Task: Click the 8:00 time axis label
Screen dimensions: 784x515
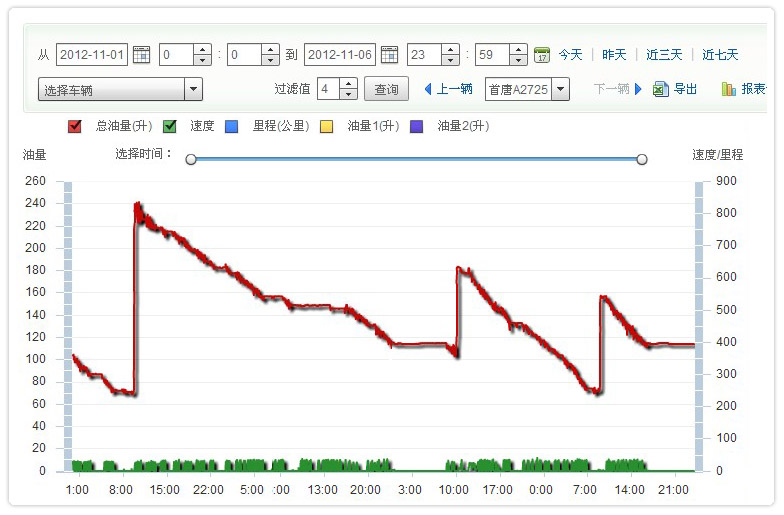Action: [121, 490]
